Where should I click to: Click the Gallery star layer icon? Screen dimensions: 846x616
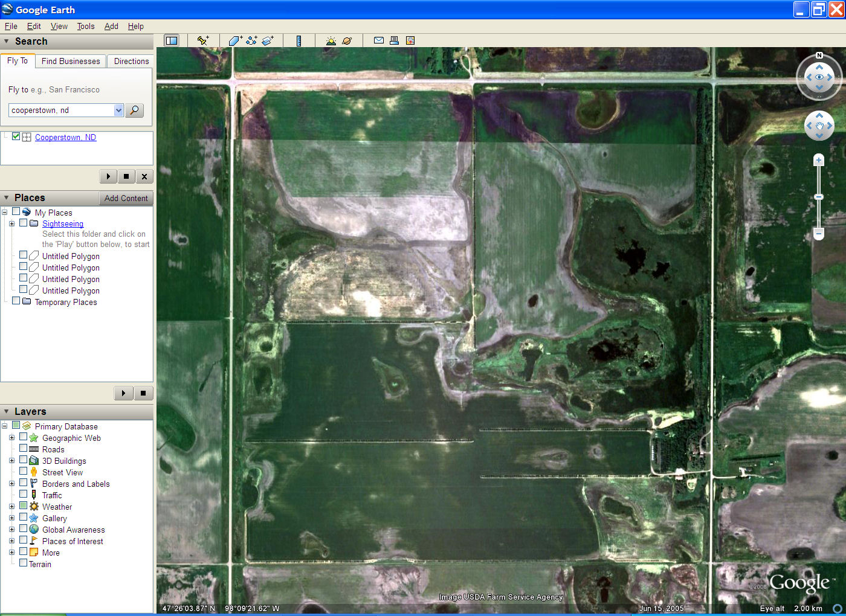coord(34,518)
